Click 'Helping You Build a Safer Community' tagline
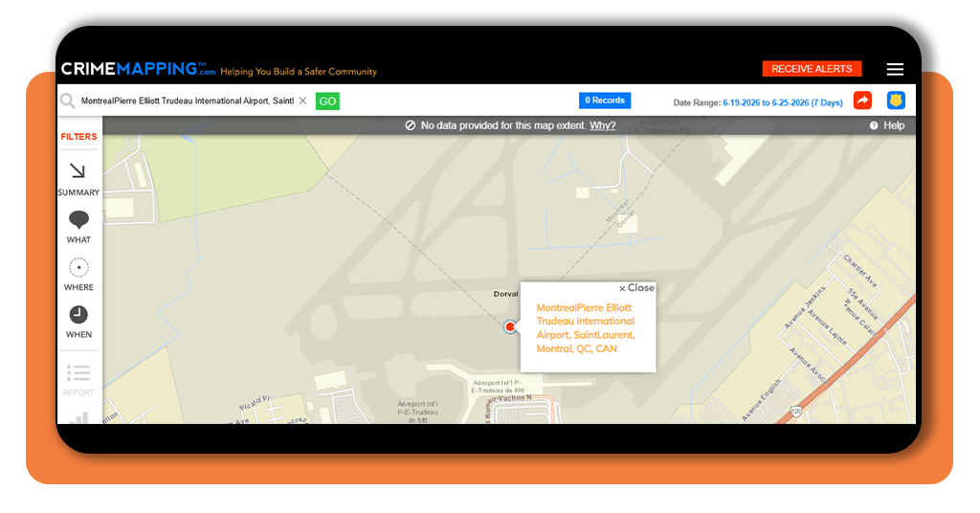 point(299,71)
